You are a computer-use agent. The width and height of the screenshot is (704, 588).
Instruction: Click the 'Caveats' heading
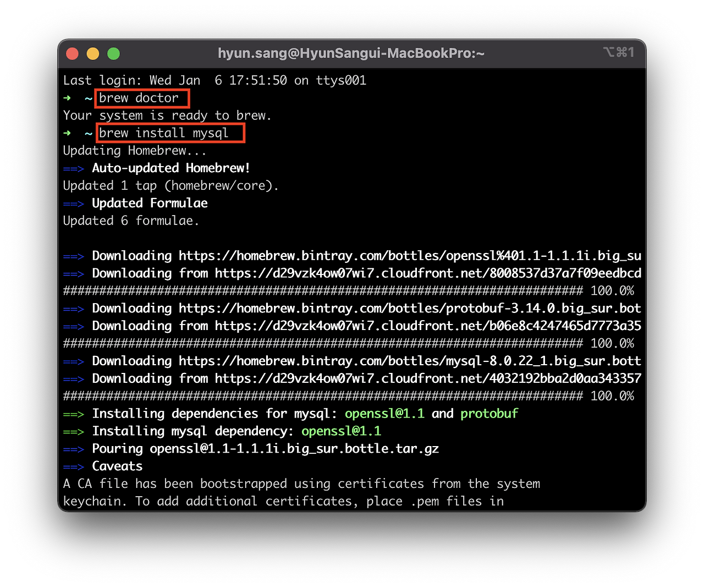tap(117, 466)
